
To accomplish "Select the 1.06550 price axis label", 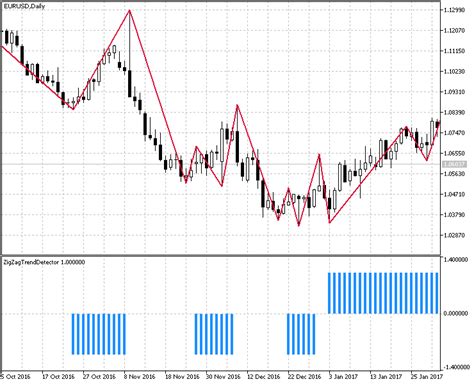I will [455, 154].
